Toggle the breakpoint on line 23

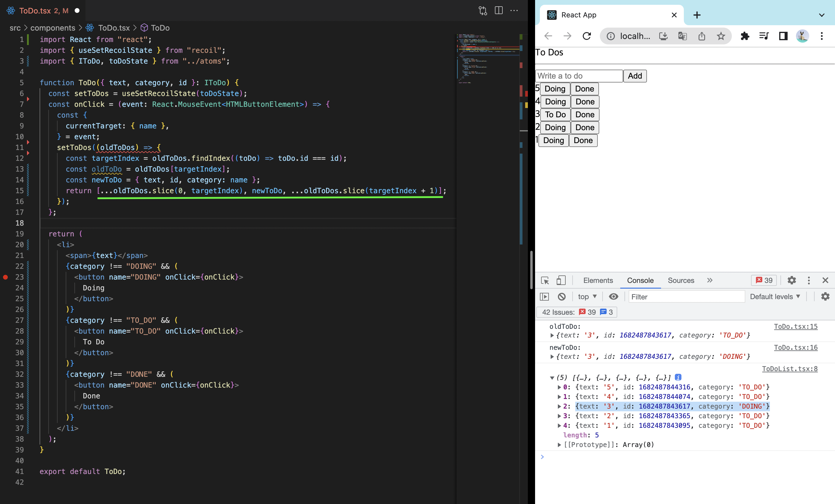pos(5,277)
